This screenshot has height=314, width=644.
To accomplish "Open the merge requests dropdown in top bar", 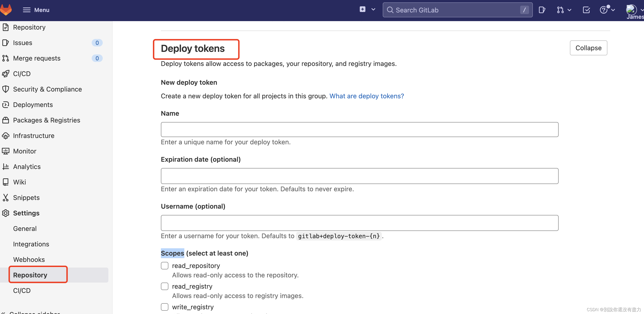I will [564, 10].
